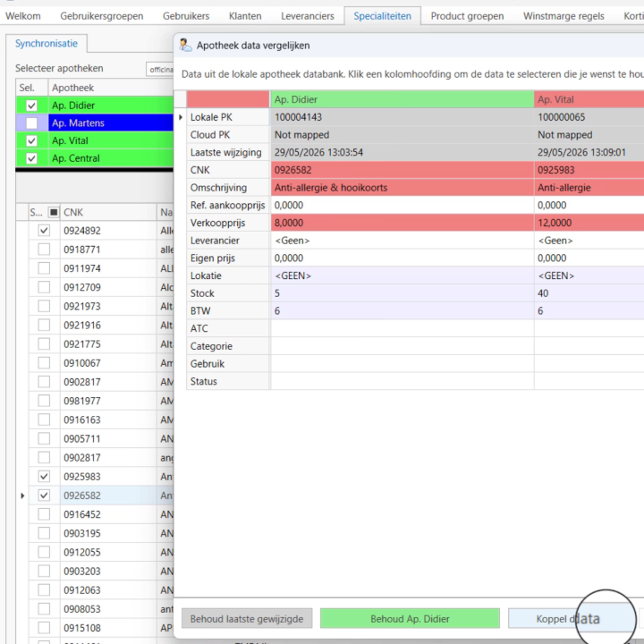Click the Apotheek data vergelijken dialog icon

click(186, 46)
